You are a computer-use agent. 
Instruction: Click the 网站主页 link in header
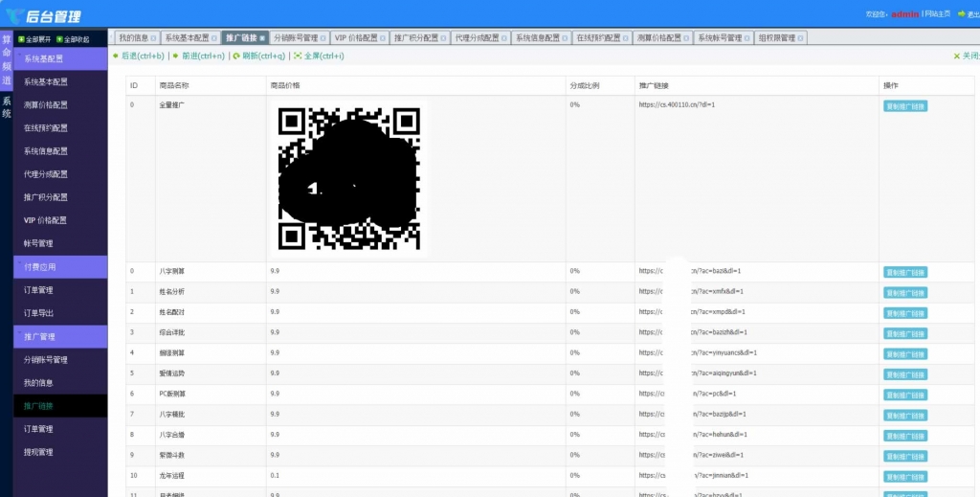(940, 14)
